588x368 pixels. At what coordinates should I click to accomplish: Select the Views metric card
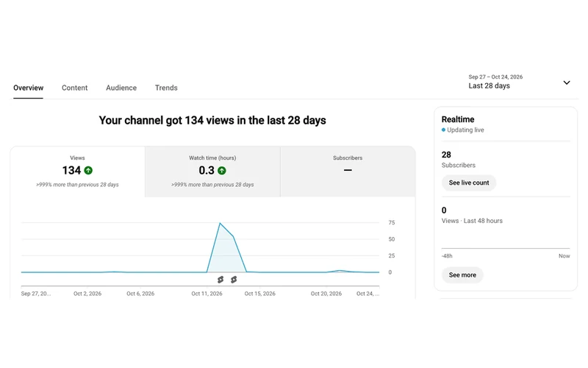[x=77, y=171]
